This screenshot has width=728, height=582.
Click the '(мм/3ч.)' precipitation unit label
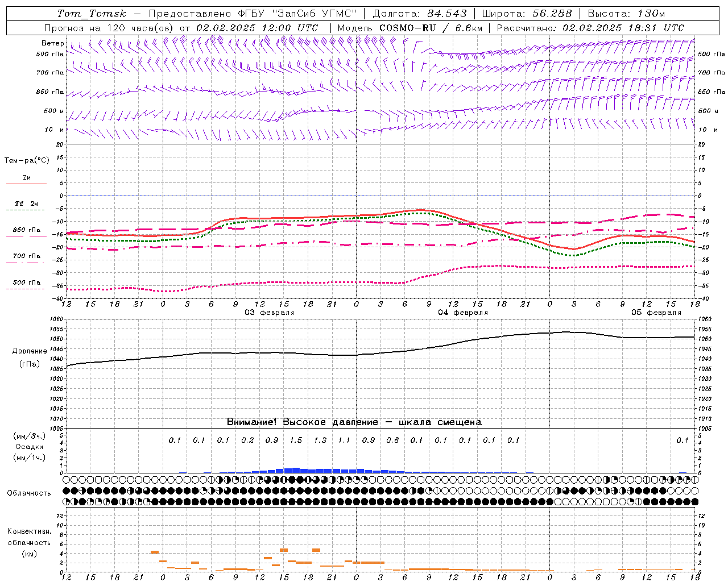tap(30, 436)
